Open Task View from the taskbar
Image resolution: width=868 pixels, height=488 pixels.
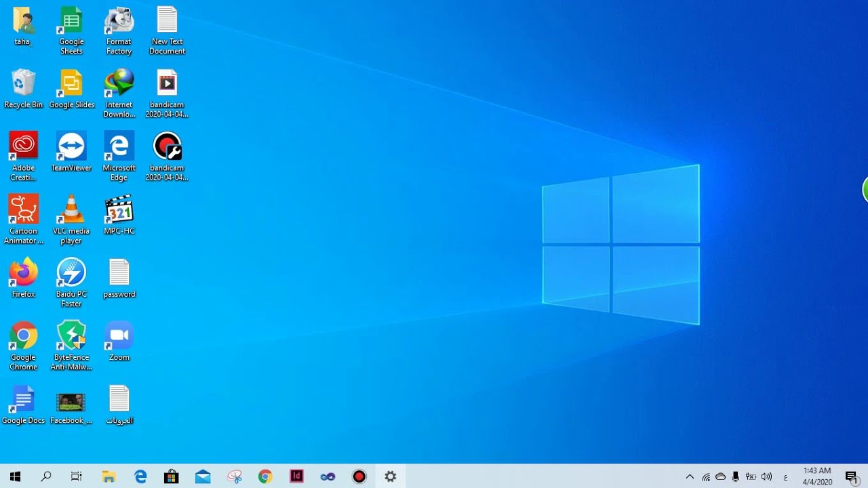click(x=77, y=476)
